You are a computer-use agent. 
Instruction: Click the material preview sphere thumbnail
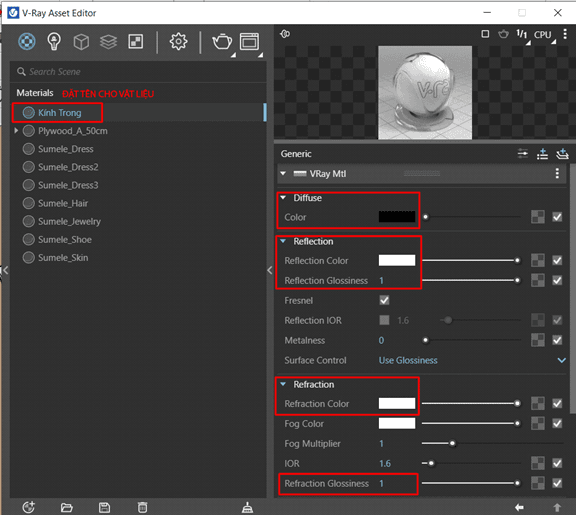pos(425,93)
